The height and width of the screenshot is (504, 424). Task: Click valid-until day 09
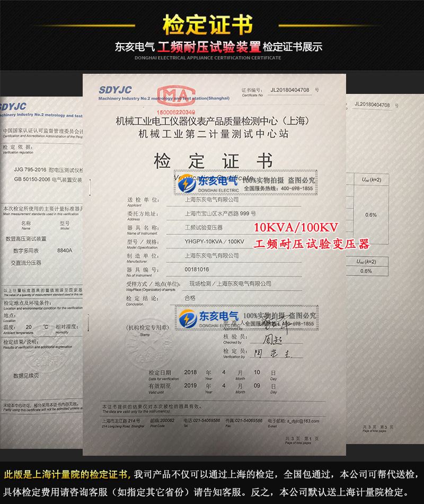(257, 385)
